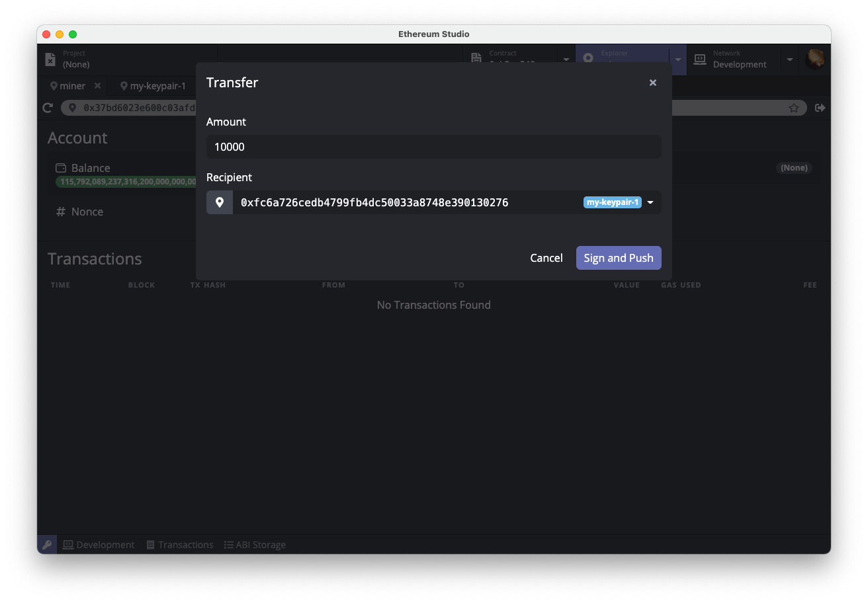The width and height of the screenshot is (868, 603).
Task: Click the No Transactions Found message
Action: point(434,305)
